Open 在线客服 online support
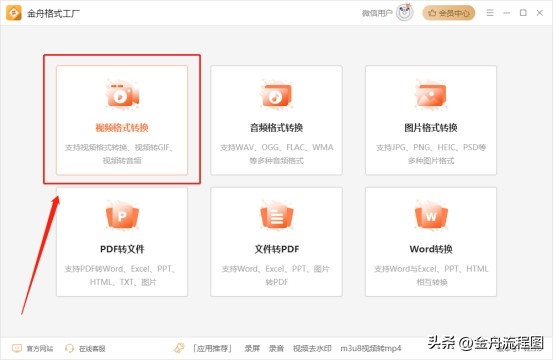This screenshot has height=360, width=554. [92, 349]
